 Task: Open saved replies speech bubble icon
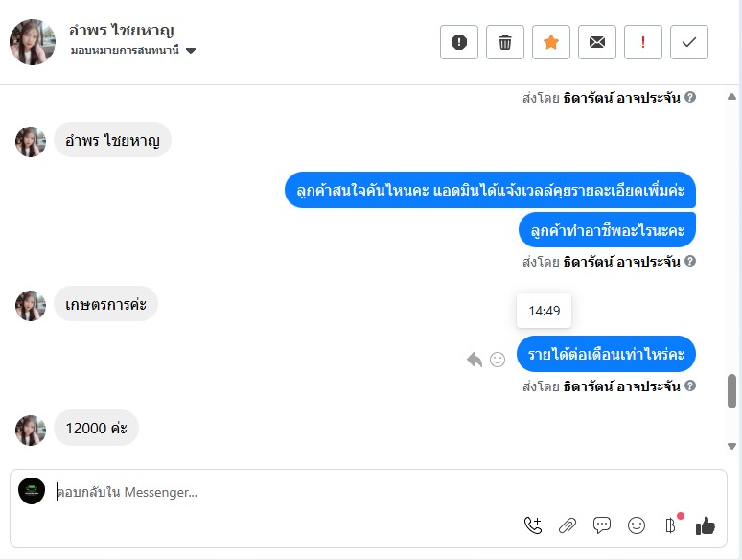coord(602,525)
